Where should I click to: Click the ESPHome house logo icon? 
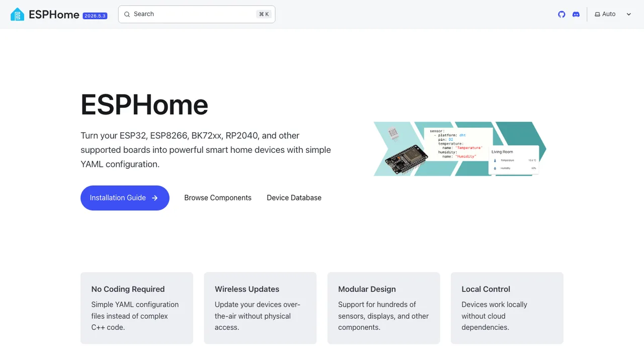coord(17,14)
